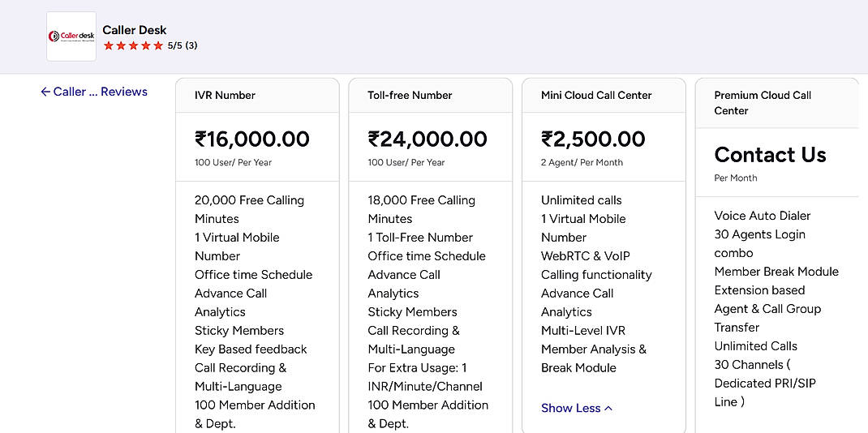Click the 5/5 (3) rating text

183,46
